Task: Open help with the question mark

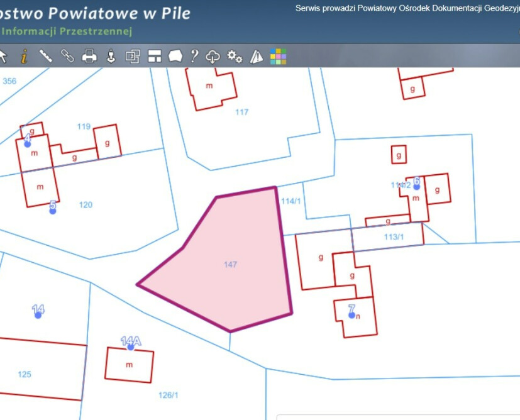Action: pyautogui.click(x=194, y=57)
